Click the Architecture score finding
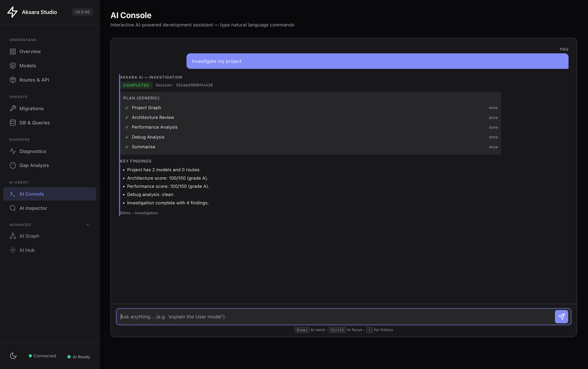 click(168, 178)
